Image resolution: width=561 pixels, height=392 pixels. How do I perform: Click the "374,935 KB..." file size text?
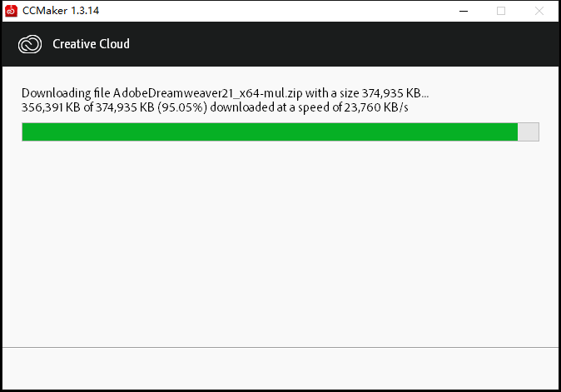coord(393,92)
